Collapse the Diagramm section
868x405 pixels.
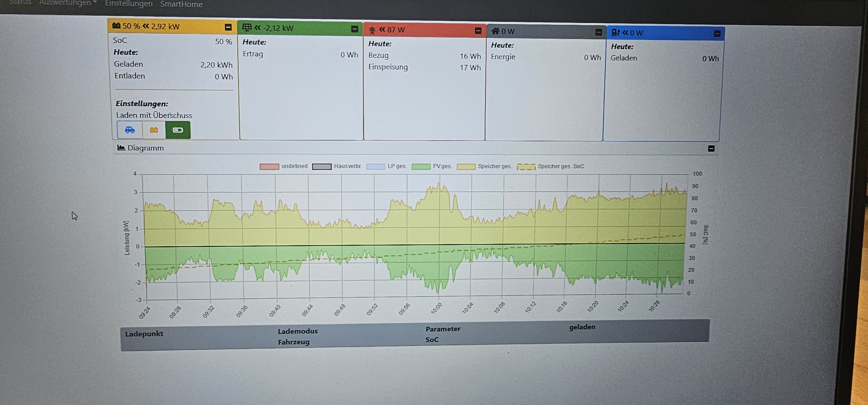[711, 149]
